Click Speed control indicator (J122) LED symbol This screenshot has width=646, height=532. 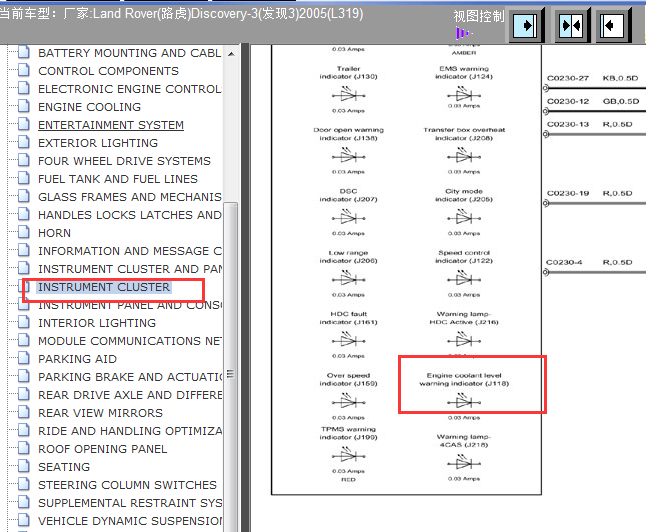(464, 280)
